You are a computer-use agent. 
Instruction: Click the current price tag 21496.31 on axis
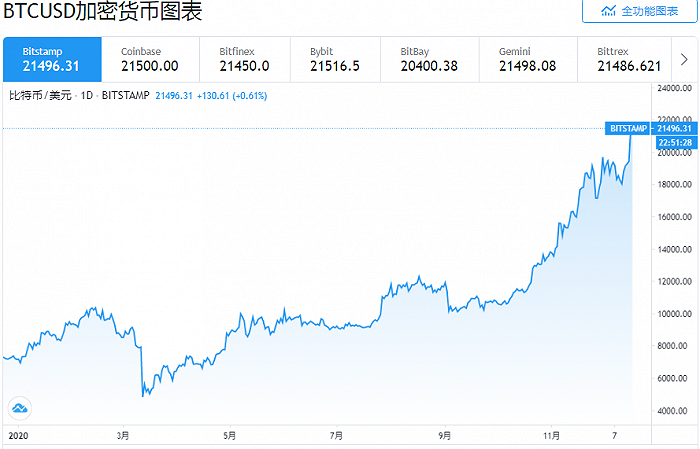click(x=673, y=128)
